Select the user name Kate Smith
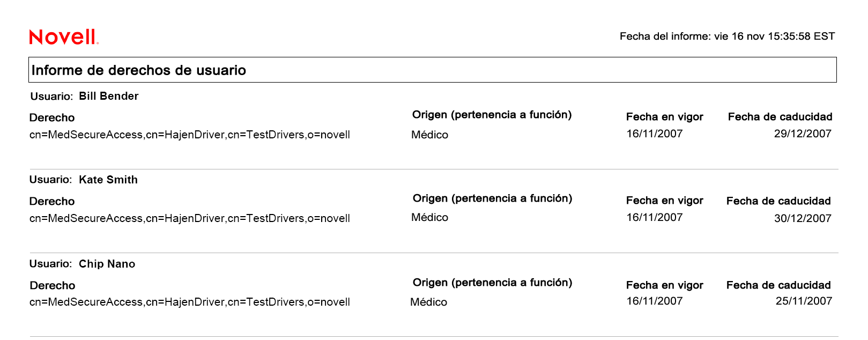This screenshot has height=340, width=868. click(x=108, y=180)
